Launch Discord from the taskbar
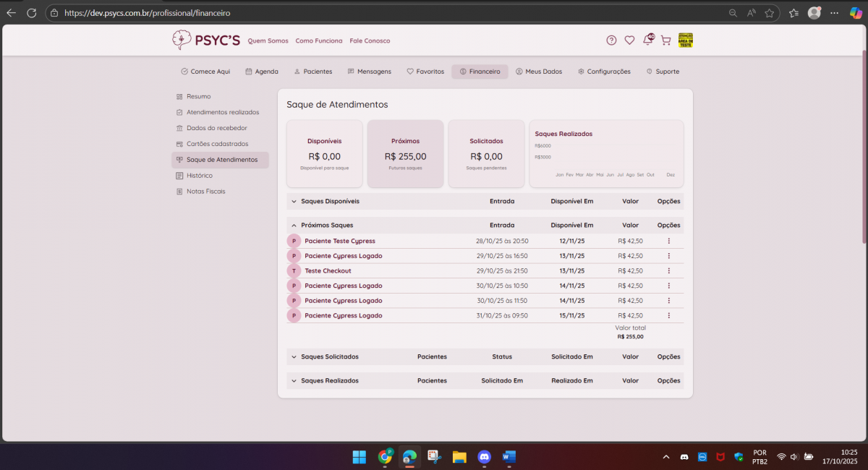 coord(484,457)
